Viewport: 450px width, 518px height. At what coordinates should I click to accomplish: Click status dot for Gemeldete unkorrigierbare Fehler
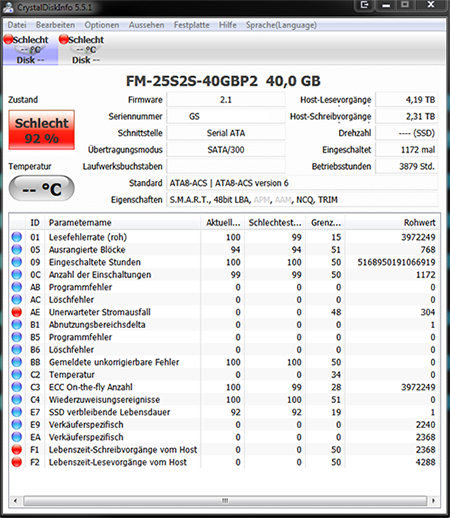click(17, 362)
